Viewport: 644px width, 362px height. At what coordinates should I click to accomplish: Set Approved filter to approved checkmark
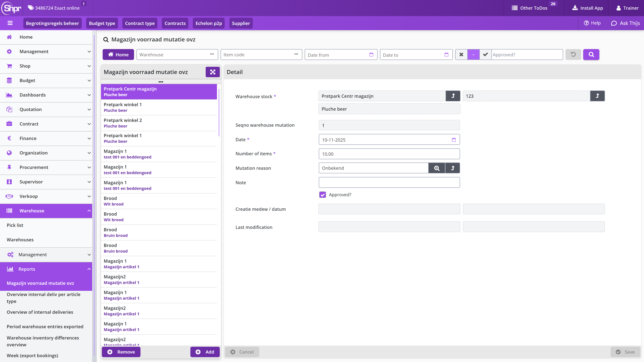click(485, 55)
